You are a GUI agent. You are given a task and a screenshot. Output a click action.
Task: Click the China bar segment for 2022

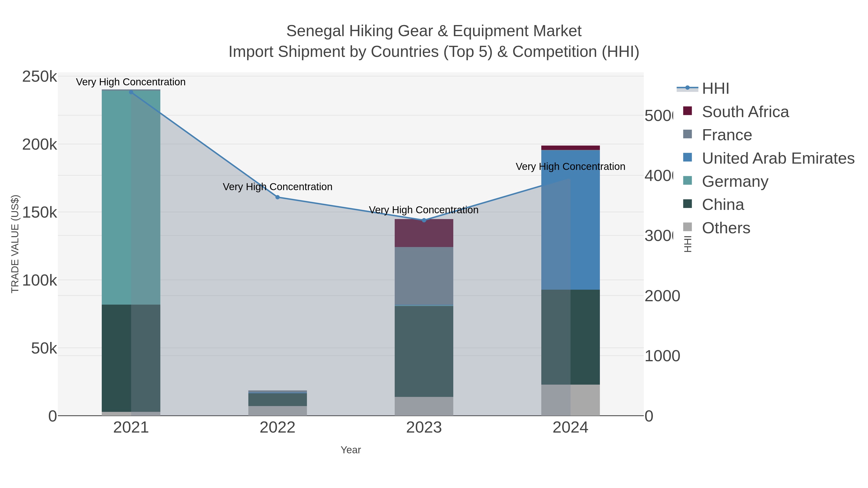(x=278, y=400)
